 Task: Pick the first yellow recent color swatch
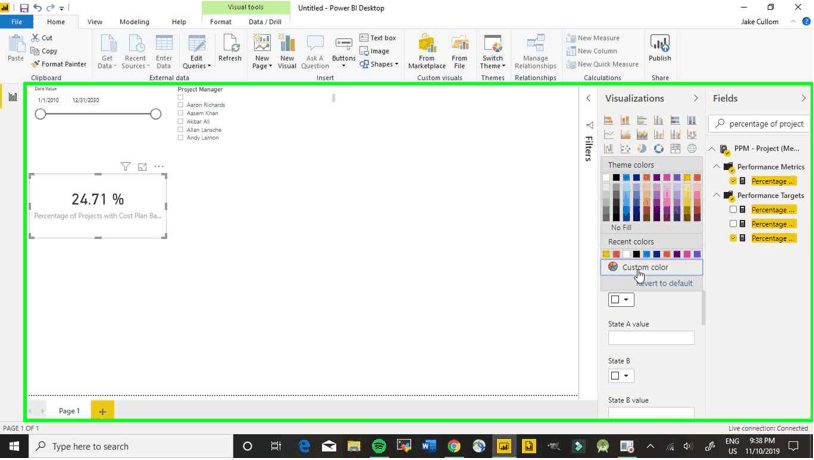click(x=606, y=254)
